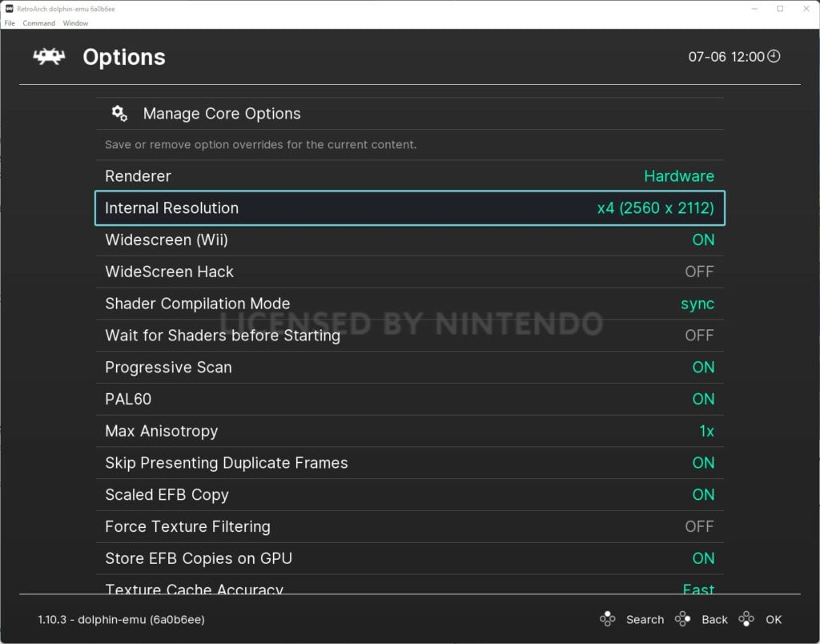Screen dimensions: 820x644
Task: Click the clock icon beside the time
Action: pos(774,56)
